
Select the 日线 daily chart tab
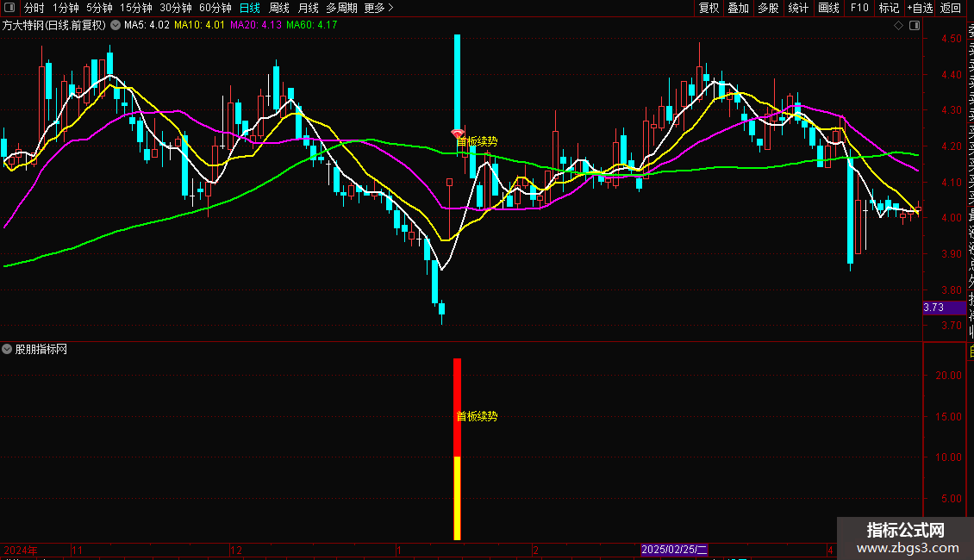(x=250, y=8)
